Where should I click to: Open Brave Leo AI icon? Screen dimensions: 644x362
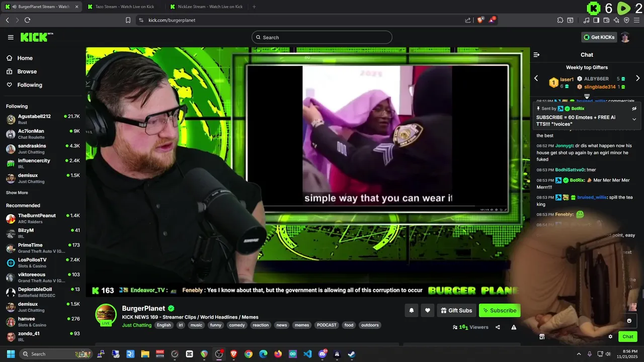[616, 20]
